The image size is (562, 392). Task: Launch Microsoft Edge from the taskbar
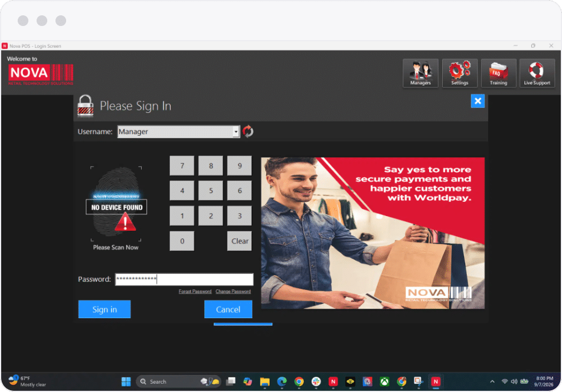coord(282,381)
